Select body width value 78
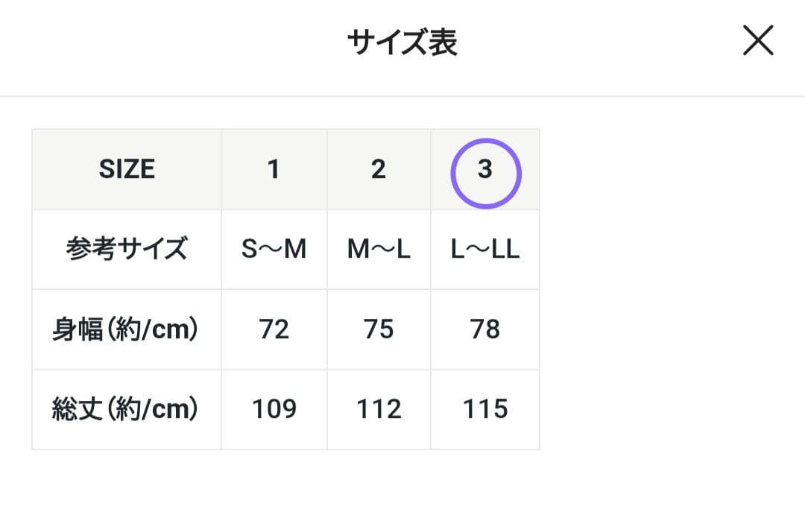 point(484,329)
